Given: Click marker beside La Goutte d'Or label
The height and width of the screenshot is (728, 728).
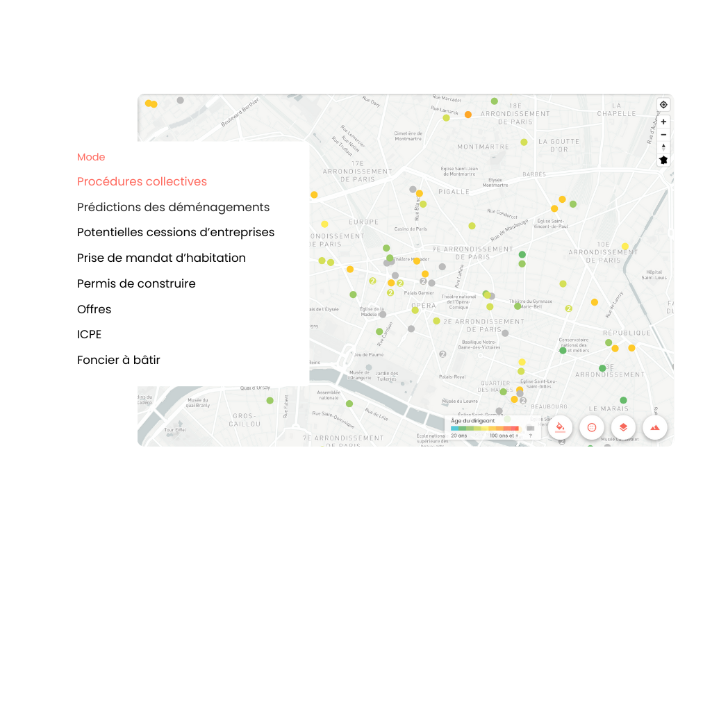Looking at the screenshot, I should (x=524, y=142).
